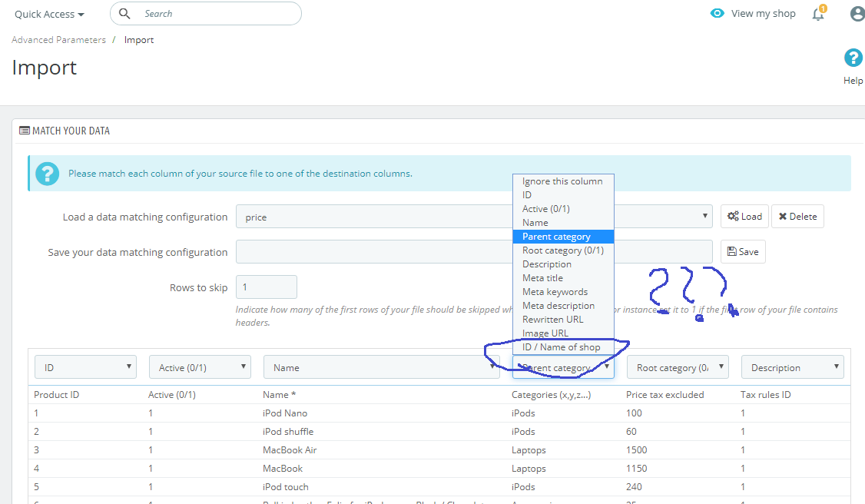Select Root category (0/1) list option

coord(562,250)
